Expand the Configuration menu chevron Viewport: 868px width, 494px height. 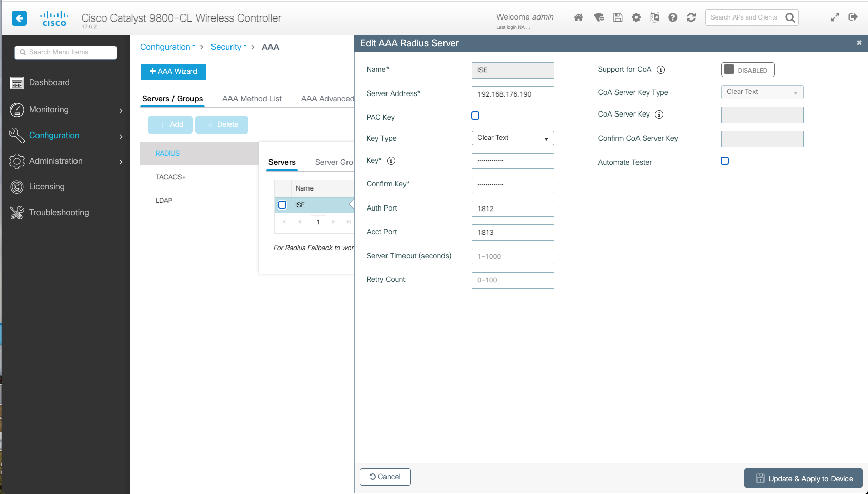[x=121, y=136]
